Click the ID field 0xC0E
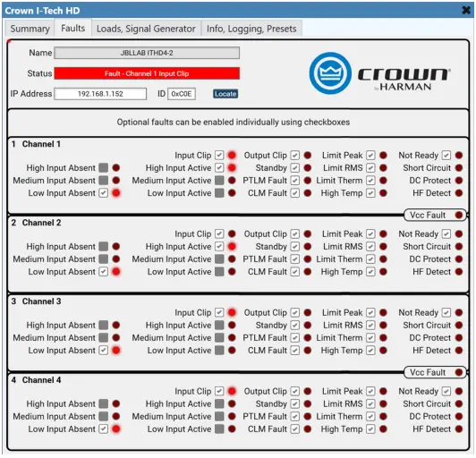 click(x=182, y=94)
